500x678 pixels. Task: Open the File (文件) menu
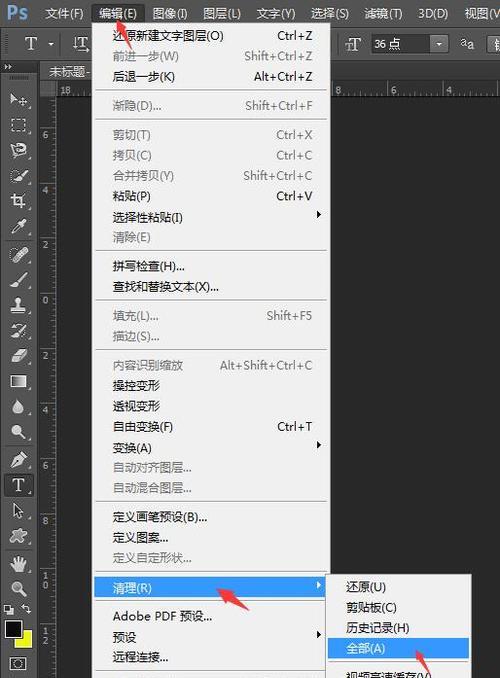tap(64, 13)
